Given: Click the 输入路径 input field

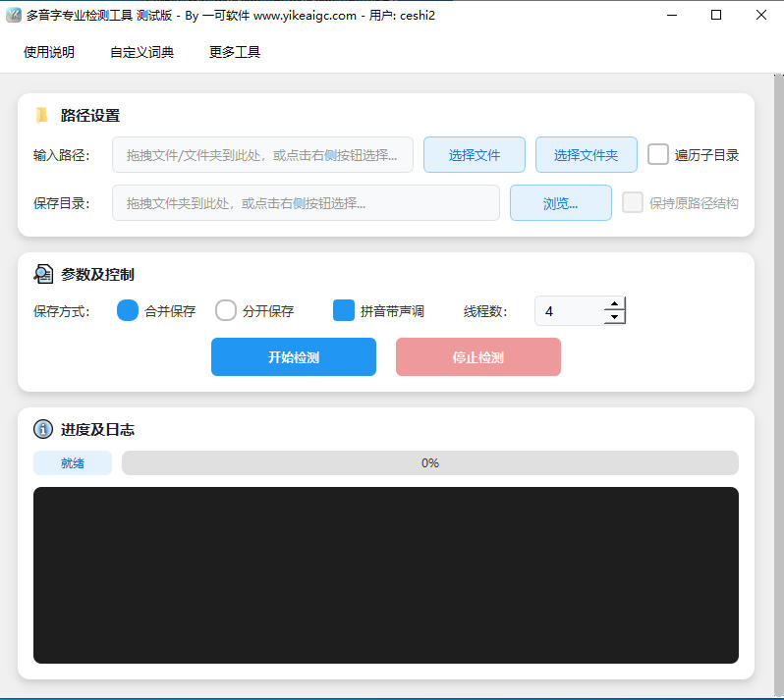Looking at the screenshot, I should [262, 155].
